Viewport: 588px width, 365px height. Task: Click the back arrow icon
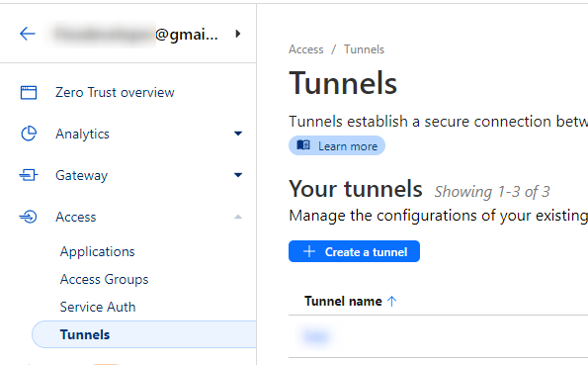pos(28,34)
